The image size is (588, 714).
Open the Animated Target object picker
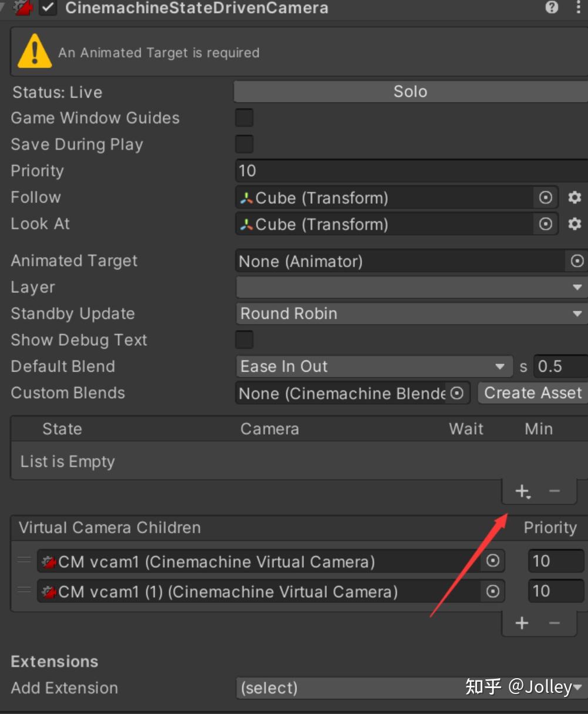[x=579, y=261]
